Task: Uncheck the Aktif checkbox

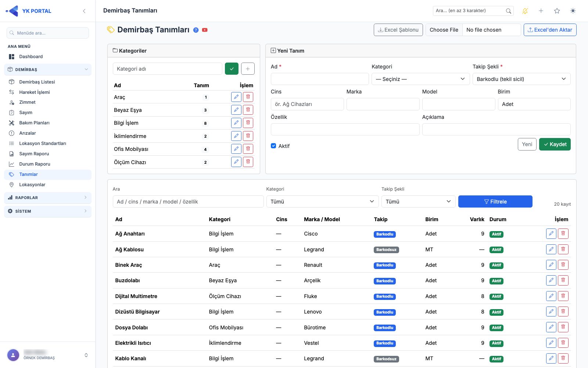Action: click(x=273, y=146)
